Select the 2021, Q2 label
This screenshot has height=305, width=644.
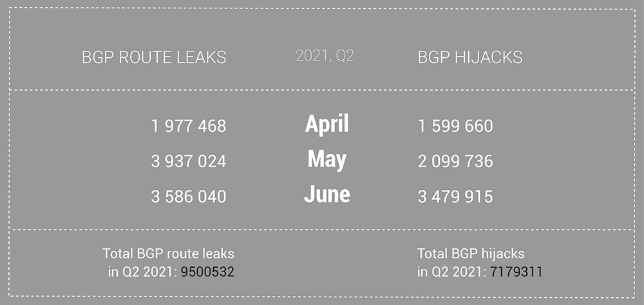[x=325, y=56]
